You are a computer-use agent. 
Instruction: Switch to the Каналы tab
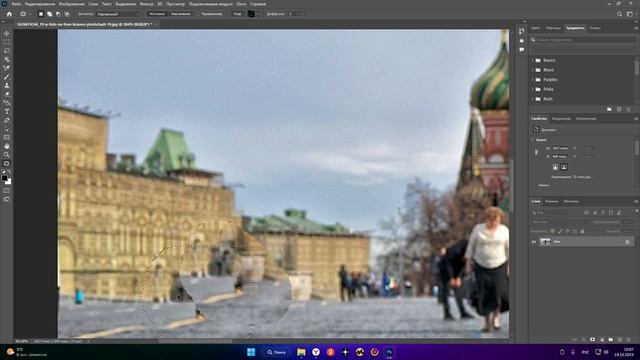[551, 201]
